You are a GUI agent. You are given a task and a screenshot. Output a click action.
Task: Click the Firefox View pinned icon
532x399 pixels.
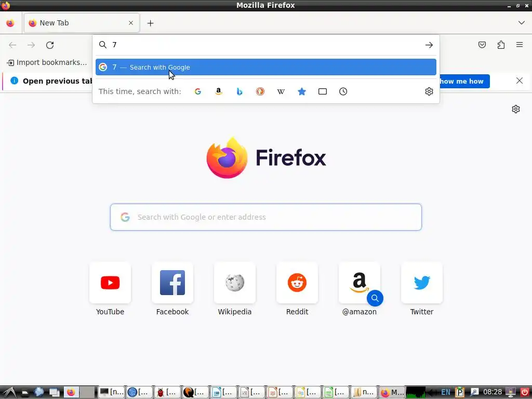pos(10,23)
